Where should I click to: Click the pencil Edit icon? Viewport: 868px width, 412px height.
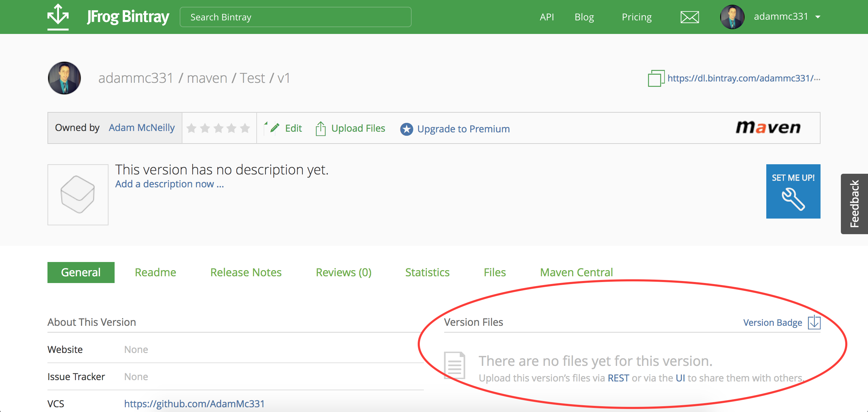274,128
